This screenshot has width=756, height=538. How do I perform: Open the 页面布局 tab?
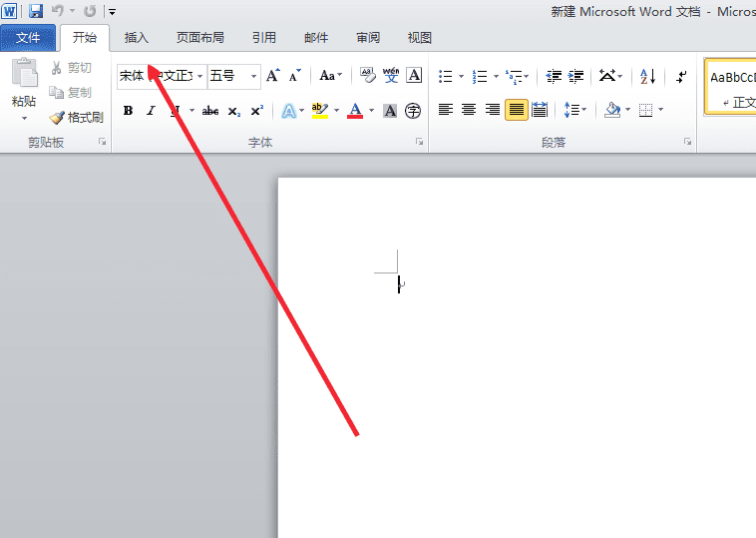(200, 38)
